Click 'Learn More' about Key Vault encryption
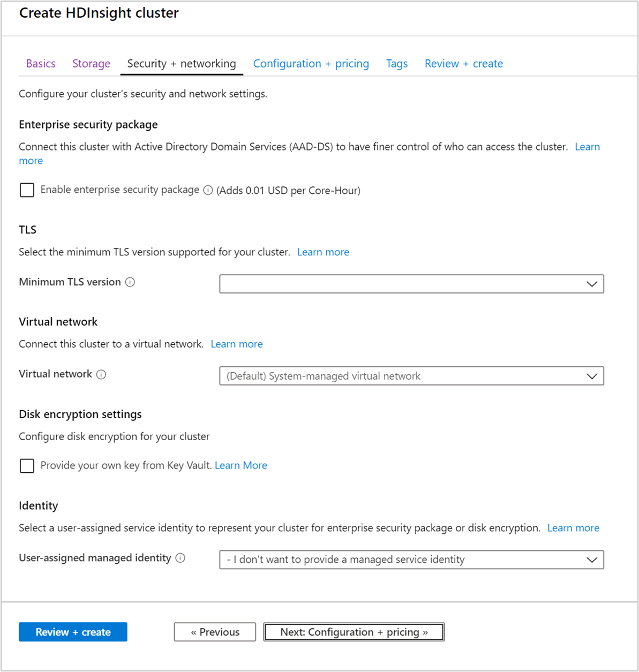This screenshot has width=639, height=672. [x=240, y=465]
